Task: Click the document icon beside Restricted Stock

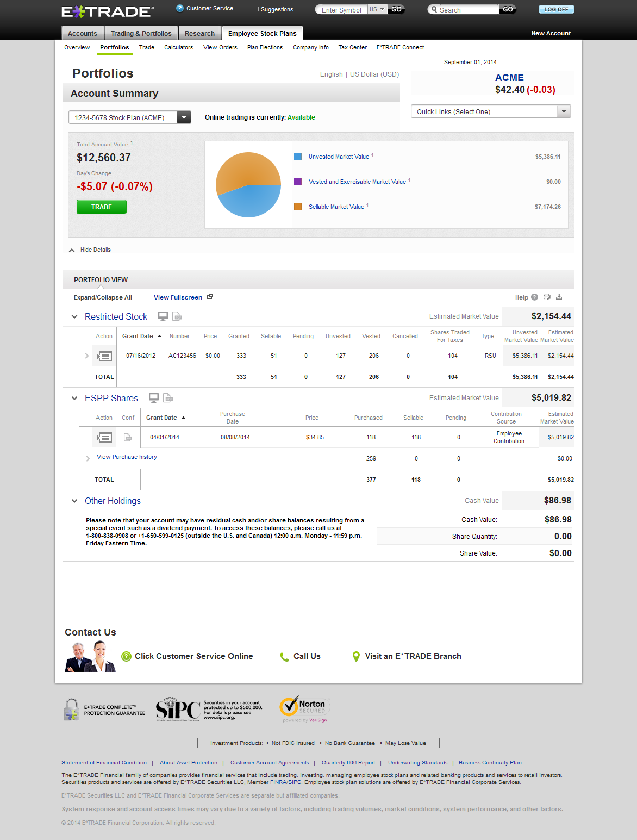Action: (x=177, y=316)
